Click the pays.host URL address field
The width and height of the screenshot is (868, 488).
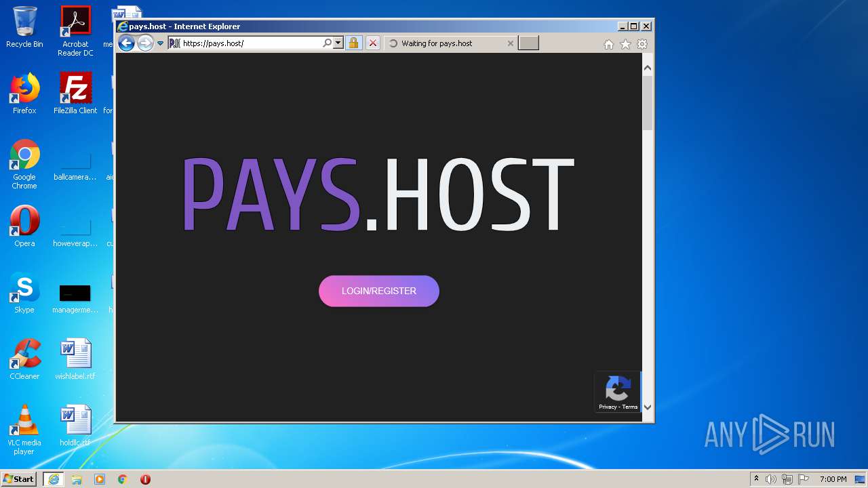[252, 43]
